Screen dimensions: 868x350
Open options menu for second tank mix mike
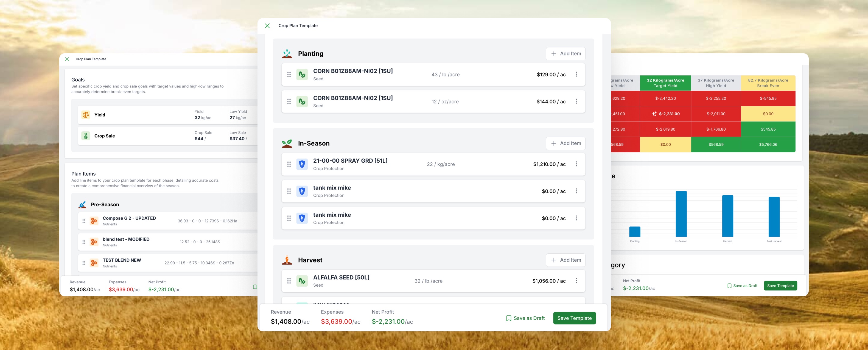pyautogui.click(x=576, y=218)
